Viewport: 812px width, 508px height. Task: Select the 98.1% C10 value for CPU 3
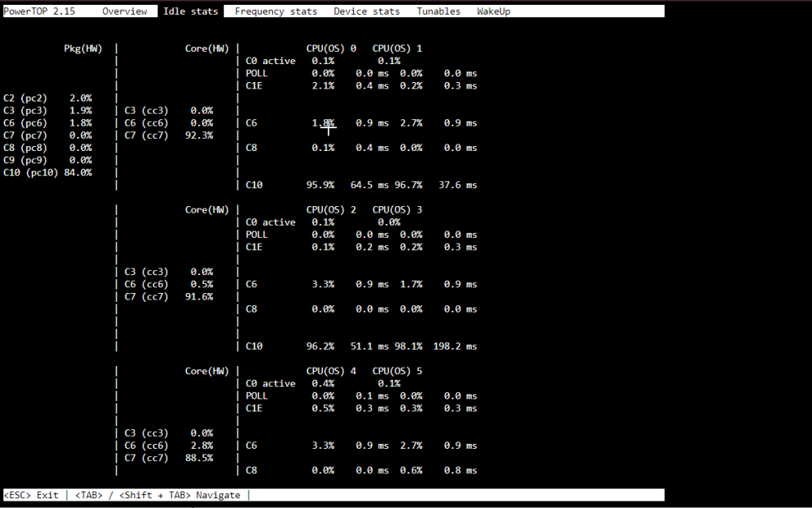click(x=408, y=347)
